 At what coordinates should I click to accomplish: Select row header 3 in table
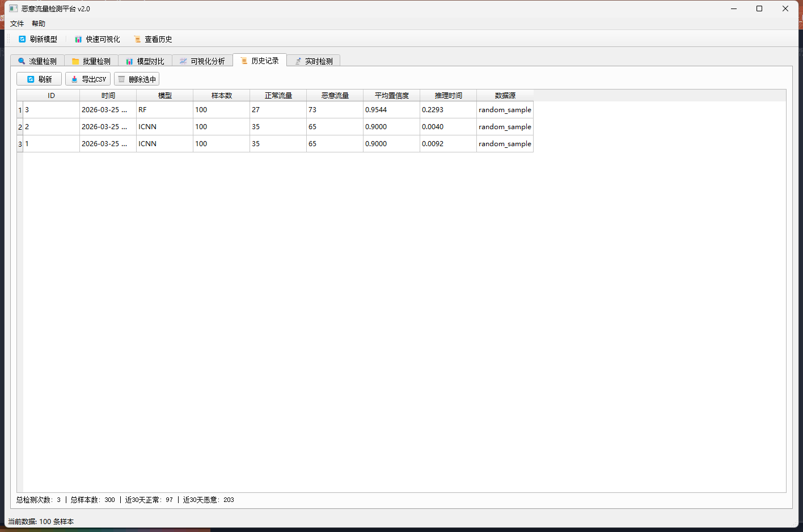point(20,144)
